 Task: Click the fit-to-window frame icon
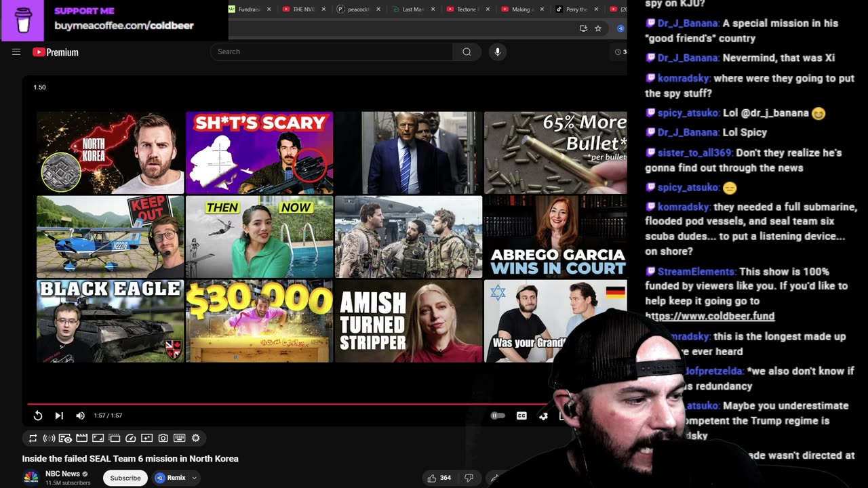[98, 439]
